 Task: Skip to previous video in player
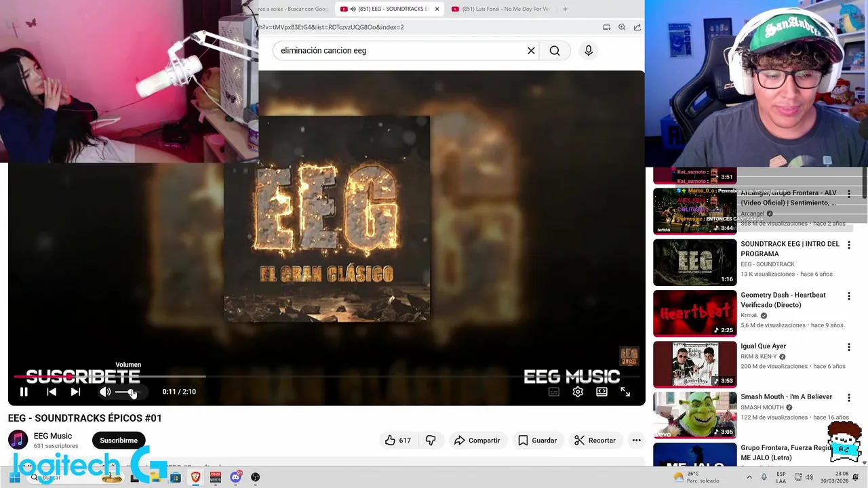52,392
